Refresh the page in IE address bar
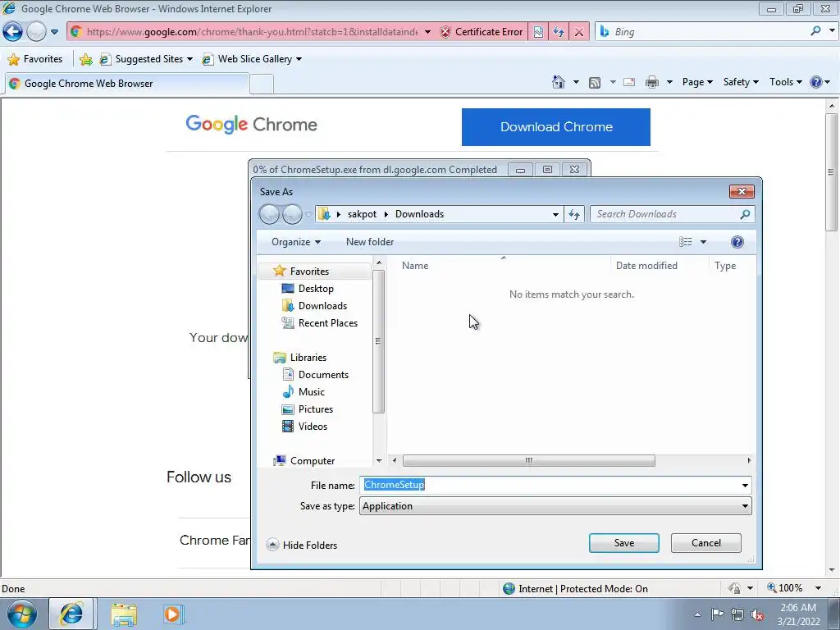 tap(559, 32)
